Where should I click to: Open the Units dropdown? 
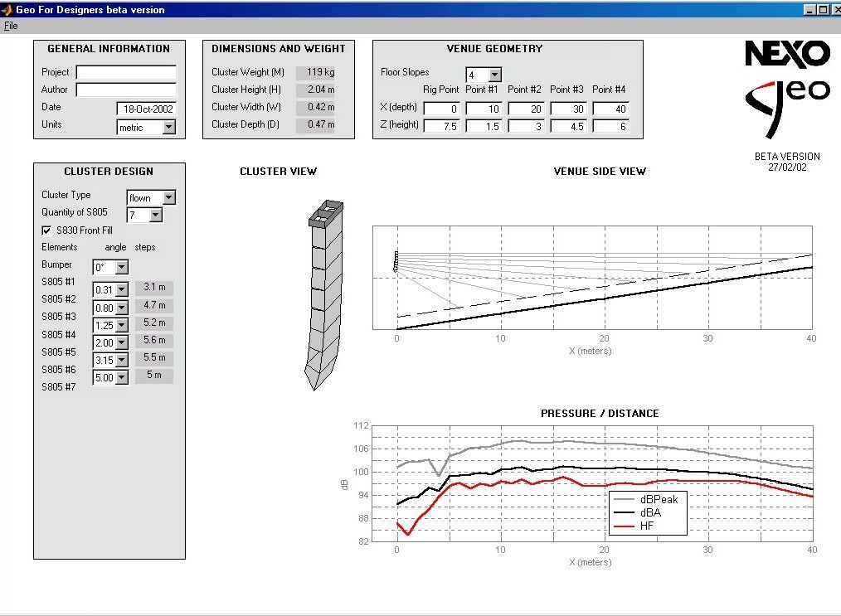(x=168, y=128)
